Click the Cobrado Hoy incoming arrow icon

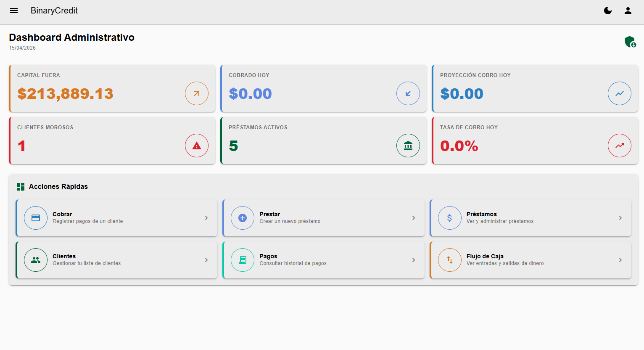408,93
